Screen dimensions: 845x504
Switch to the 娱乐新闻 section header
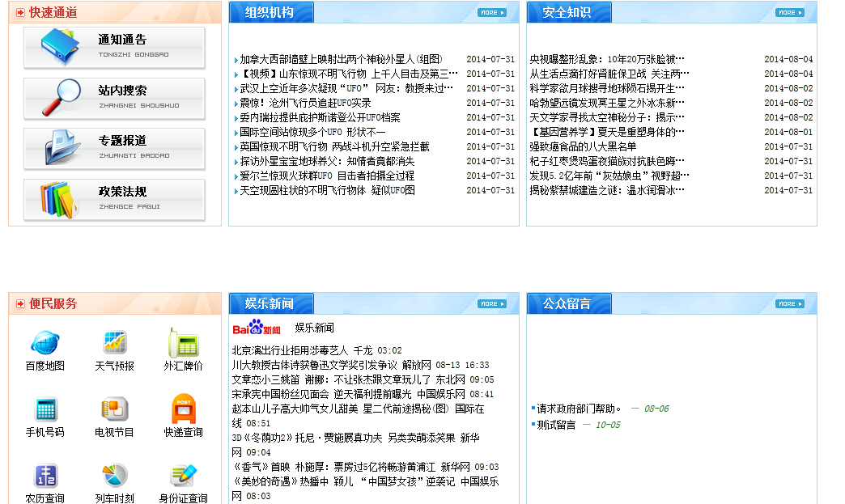(268, 303)
